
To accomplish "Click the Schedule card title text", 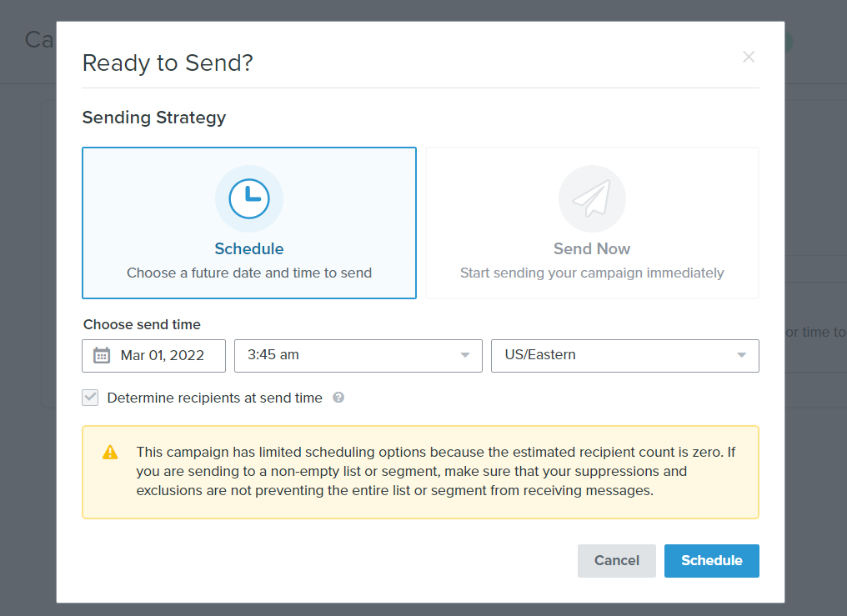I will [249, 249].
